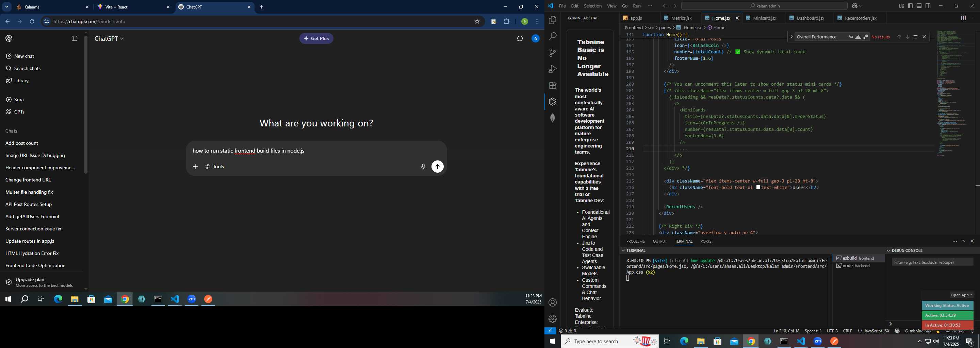This screenshot has height=348, width=980.
Task: Open the Manage gear in VS Code
Action: (552, 319)
